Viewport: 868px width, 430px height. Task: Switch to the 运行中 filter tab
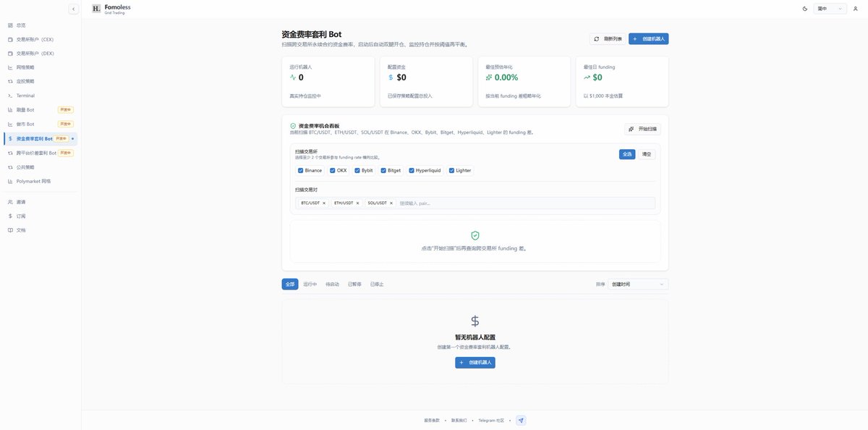point(310,284)
